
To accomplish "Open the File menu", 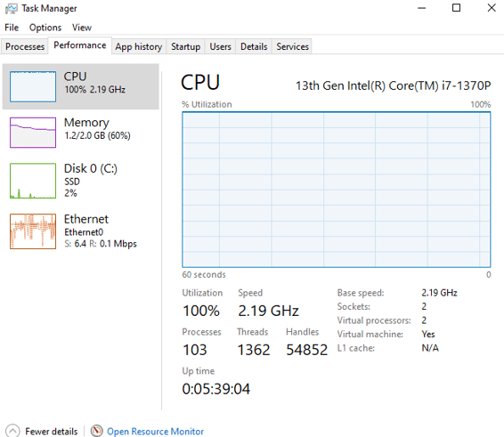I will click(x=12, y=28).
